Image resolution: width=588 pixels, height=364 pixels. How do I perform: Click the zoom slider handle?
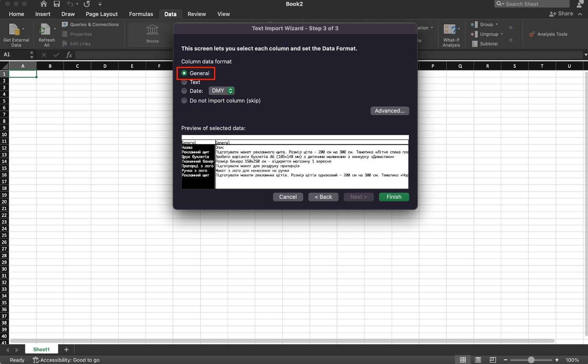(531, 360)
